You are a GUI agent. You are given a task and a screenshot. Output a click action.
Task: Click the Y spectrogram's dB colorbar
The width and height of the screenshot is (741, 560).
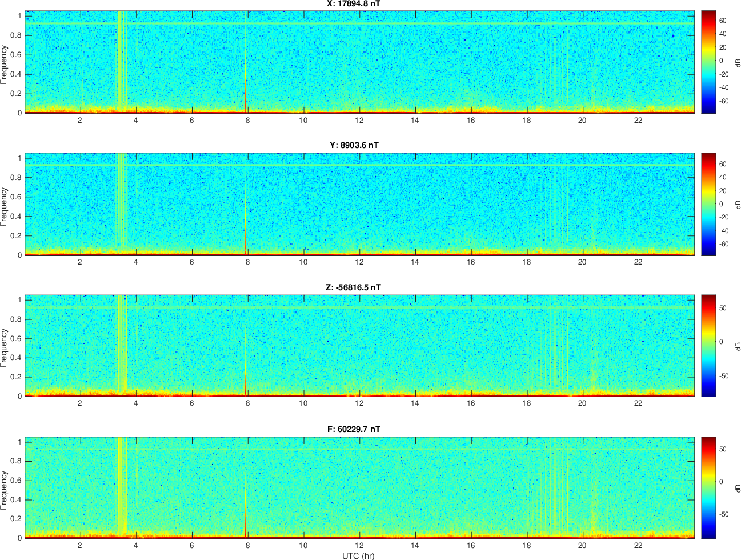click(x=708, y=204)
